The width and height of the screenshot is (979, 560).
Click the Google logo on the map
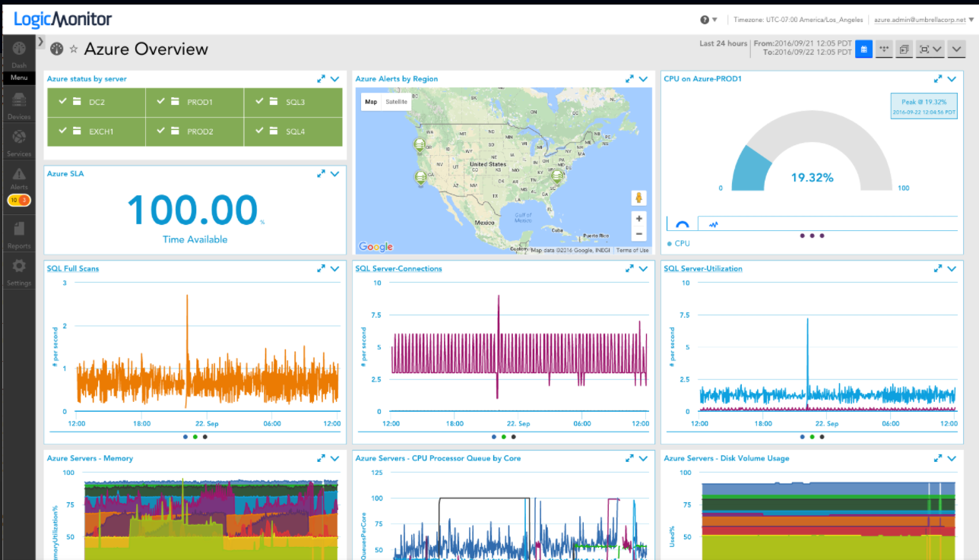(375, 246)
